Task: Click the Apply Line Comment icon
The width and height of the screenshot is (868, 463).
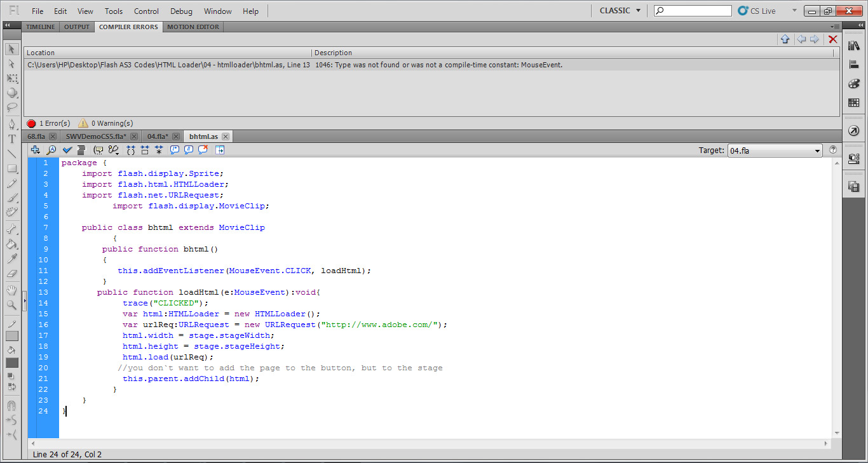Action: point(189,150)
